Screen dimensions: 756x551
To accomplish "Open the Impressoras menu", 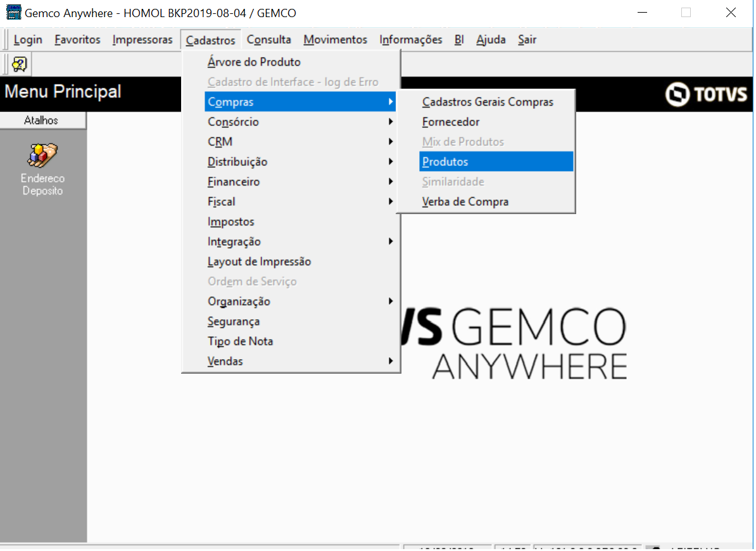I will [142, 39].
